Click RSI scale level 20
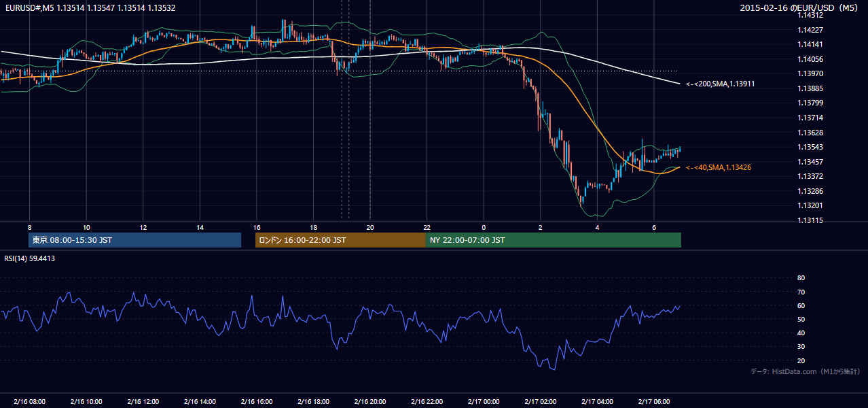 [801, 360]
